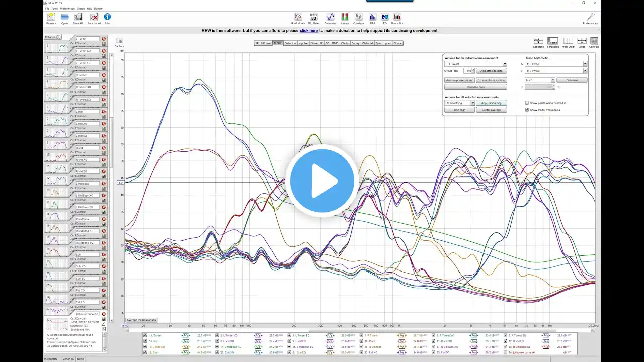Viewport: 644px width, 362px height.
Task: Click the Vector average button
Action: click(x=492, y=110)
